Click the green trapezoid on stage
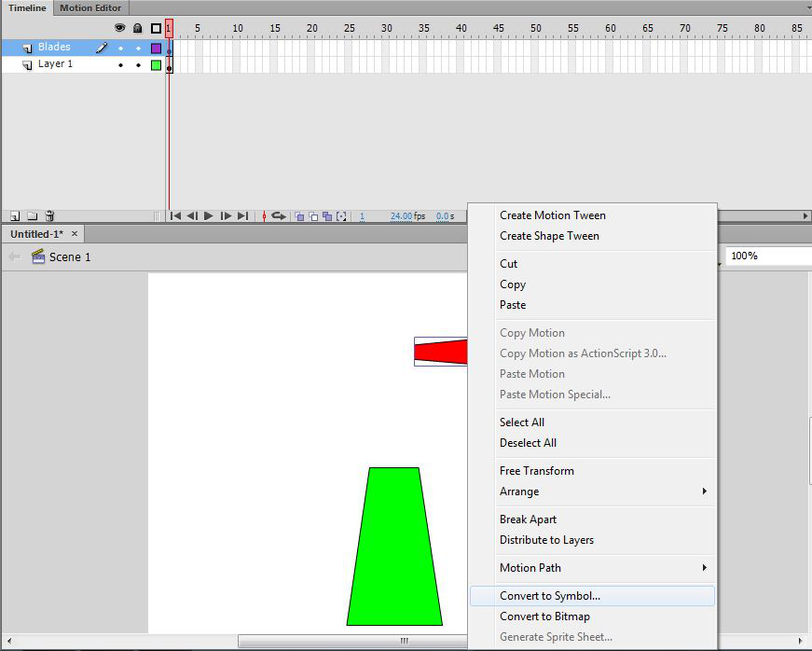812x651 pixels. pos(394,547)
